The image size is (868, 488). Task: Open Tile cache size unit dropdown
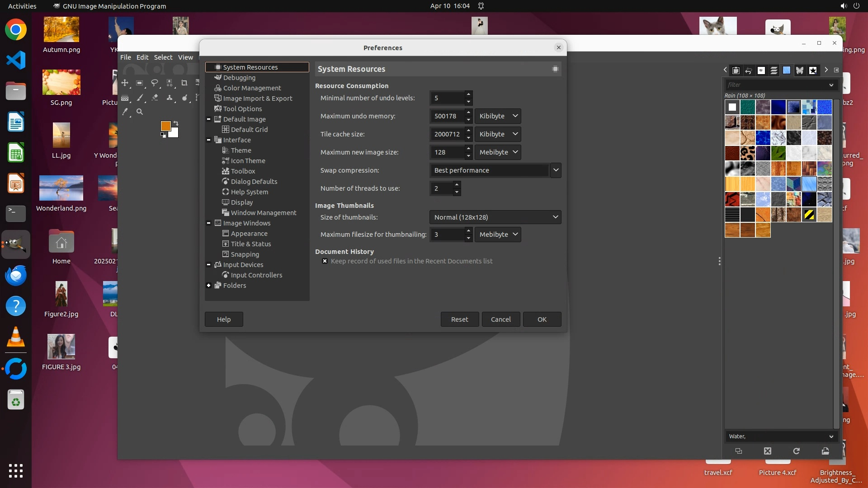[498, 134]
